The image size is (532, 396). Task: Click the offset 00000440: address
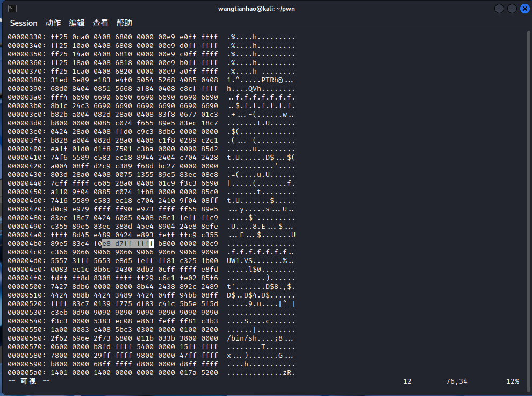coord(27,183)
